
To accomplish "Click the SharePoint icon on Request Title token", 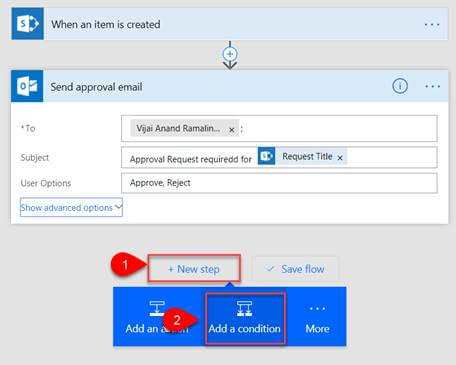I will click(266, 156).
